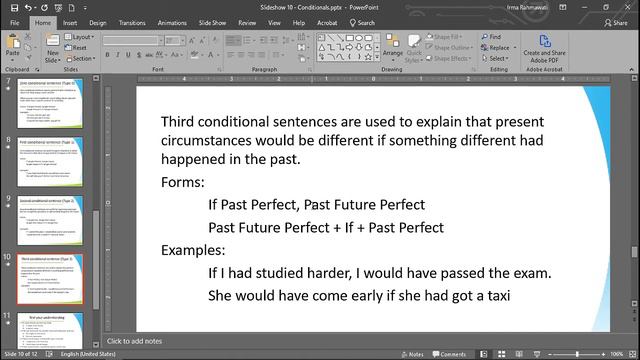
Task: Start slideshow from beginning icon in title bar
Action: [58, 8]
